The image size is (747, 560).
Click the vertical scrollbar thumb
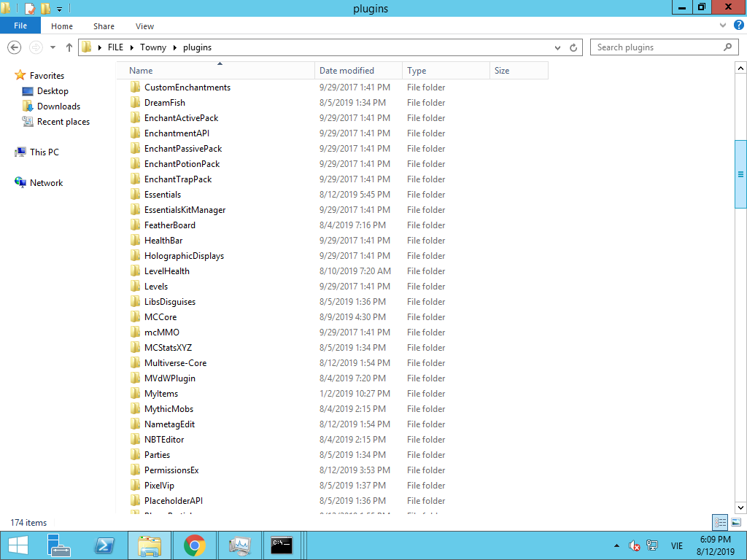click(740, 174)
